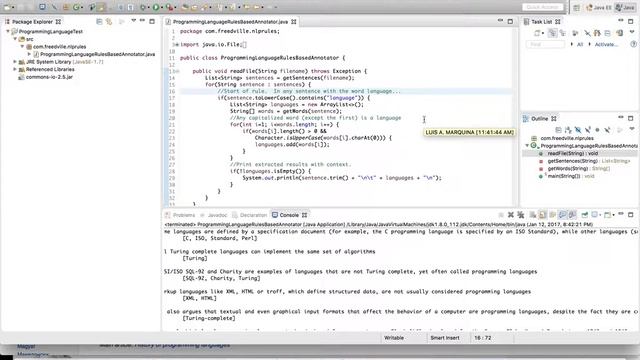
Task: Click Collapse All in Task List toolbar
Action: click(607, 33)
